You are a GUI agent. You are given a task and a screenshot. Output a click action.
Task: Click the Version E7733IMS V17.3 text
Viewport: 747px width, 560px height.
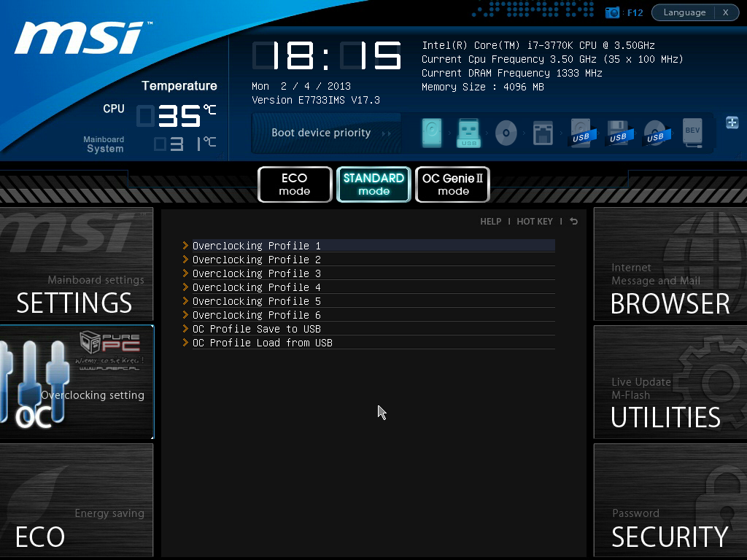click(x=316, y=100)
